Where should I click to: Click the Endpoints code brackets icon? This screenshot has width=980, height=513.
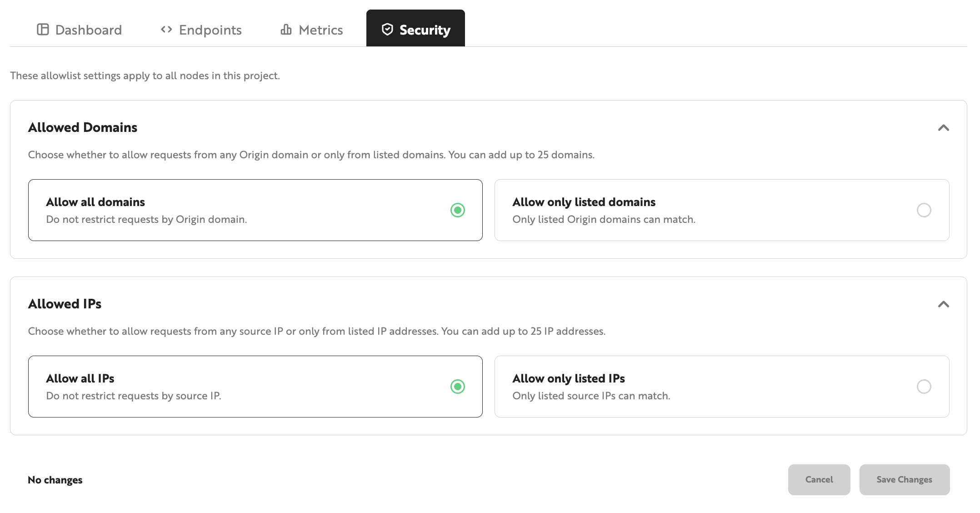(x=166, y=30)
